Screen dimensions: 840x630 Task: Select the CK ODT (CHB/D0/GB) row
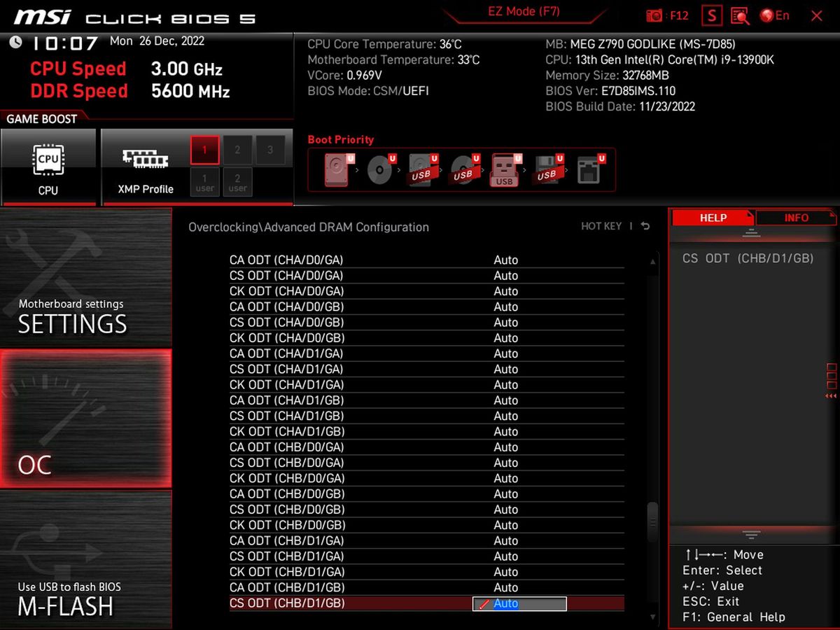pyautogui.click(x=427, y=526)
